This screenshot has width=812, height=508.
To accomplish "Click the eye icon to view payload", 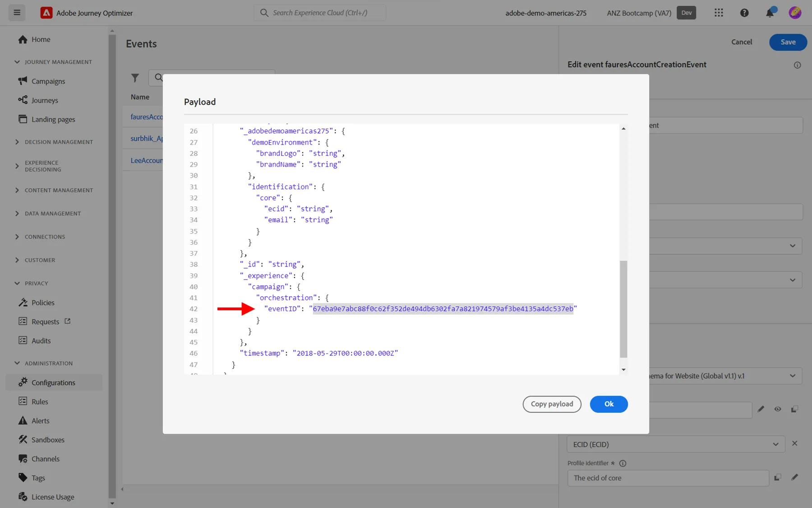I will coord(778,409).
